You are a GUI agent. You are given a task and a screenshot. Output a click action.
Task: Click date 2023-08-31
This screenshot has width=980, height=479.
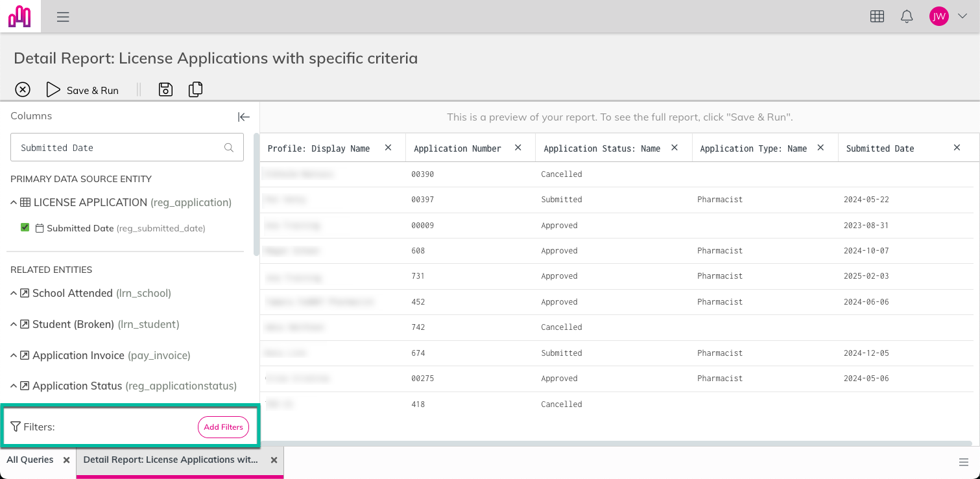(x=866, y=226)
